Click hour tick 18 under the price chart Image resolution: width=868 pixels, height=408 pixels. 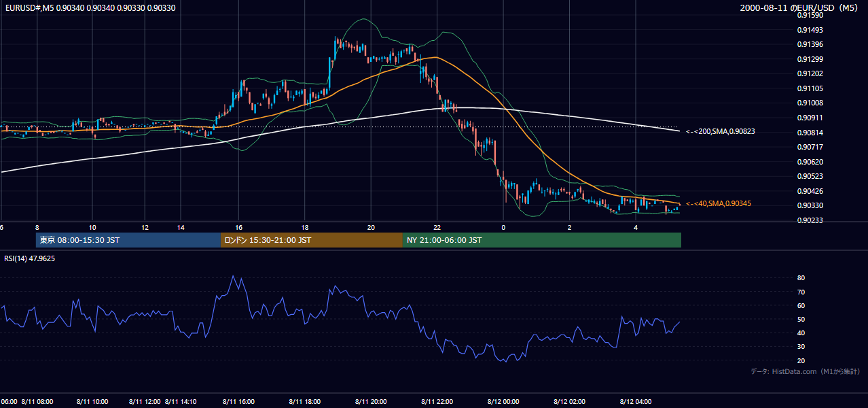click(x=305, y=227)
